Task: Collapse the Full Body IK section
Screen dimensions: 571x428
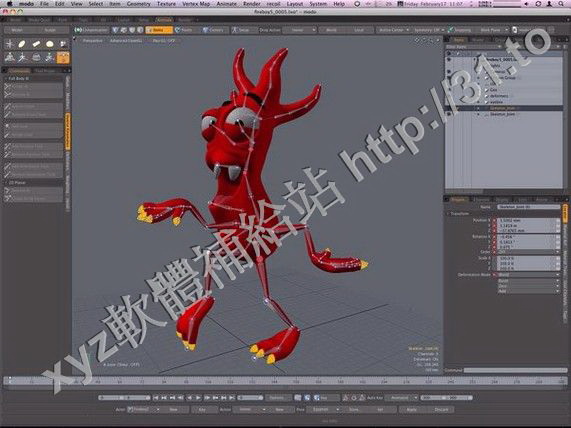Action: (x=7, y=78)
